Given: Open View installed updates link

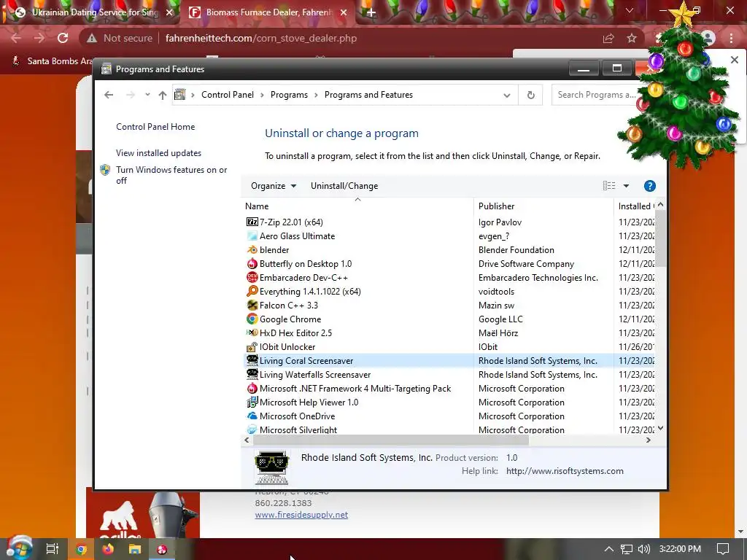Looking at the screenshot, I should (x=158, y=153).
